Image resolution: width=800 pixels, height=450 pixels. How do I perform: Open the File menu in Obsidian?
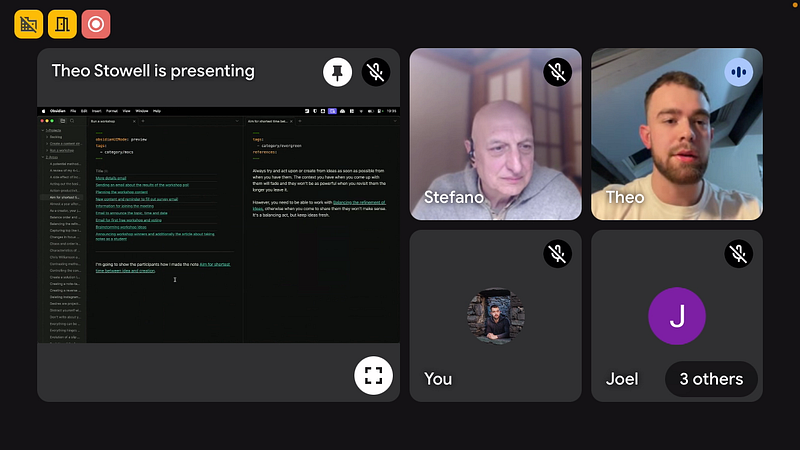click(73, 111)
